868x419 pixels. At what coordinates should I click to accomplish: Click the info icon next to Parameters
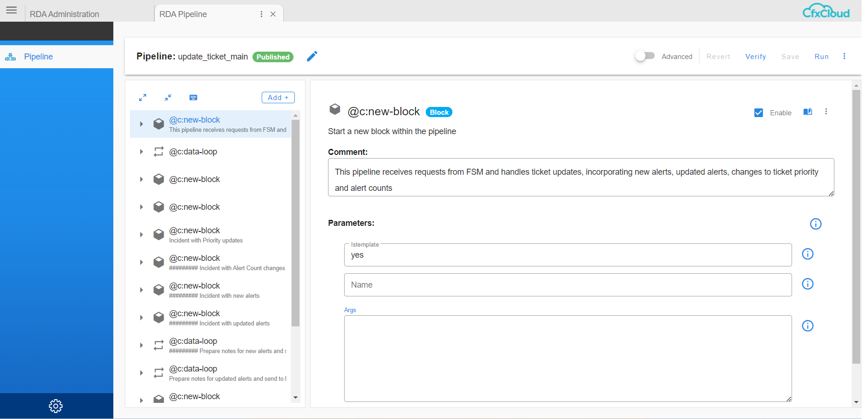point(815,224)
